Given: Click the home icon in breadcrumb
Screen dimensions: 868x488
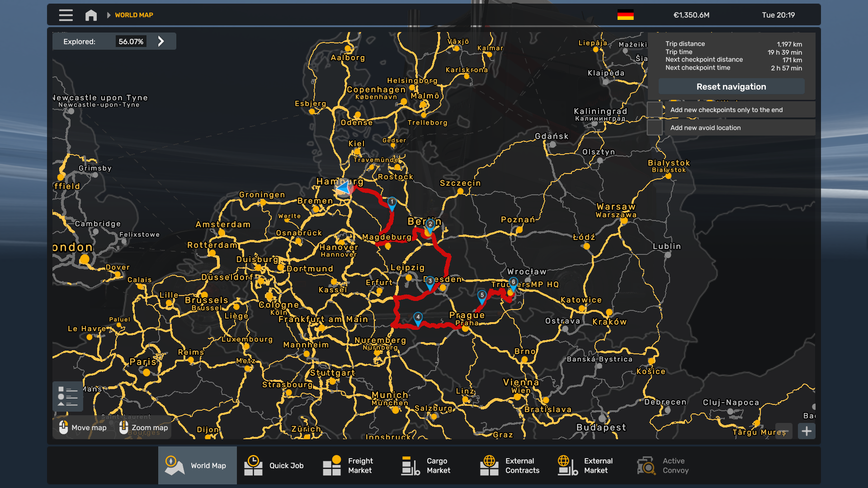Looking at the screenshot, I should point(91,15).
